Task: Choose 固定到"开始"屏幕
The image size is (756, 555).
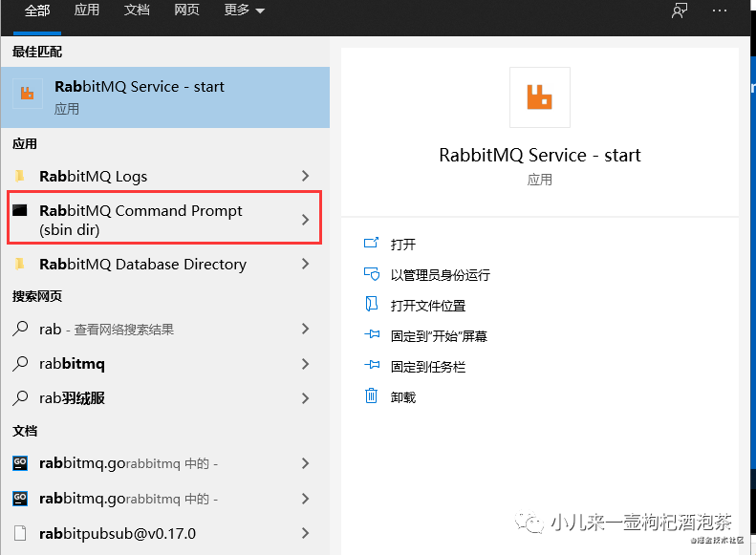Action: [439, 336]
